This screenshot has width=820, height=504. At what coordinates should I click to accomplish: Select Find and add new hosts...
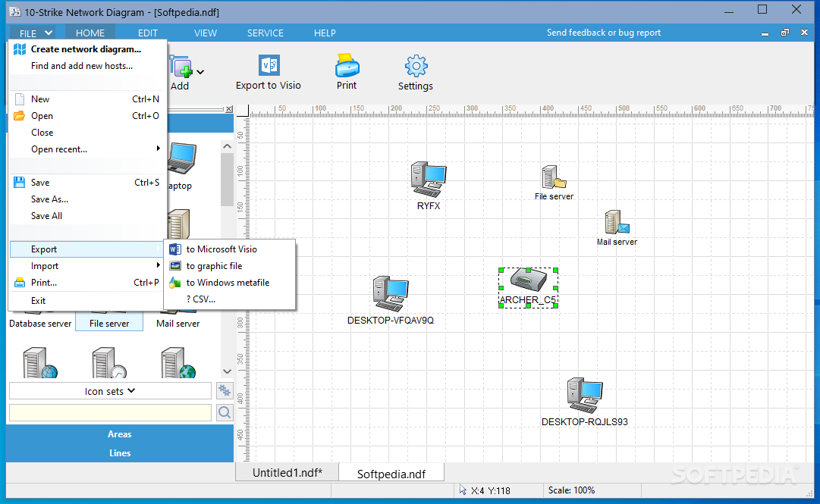click(87, 66)
